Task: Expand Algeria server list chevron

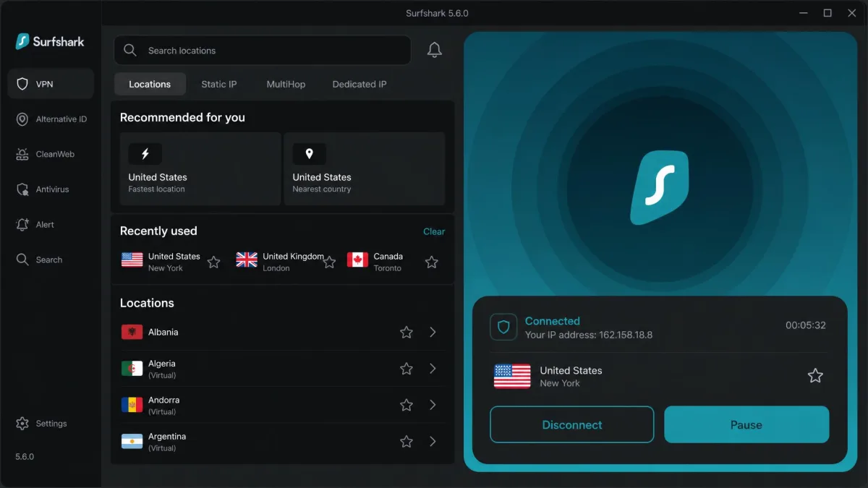Action: (x=433, y=369)
